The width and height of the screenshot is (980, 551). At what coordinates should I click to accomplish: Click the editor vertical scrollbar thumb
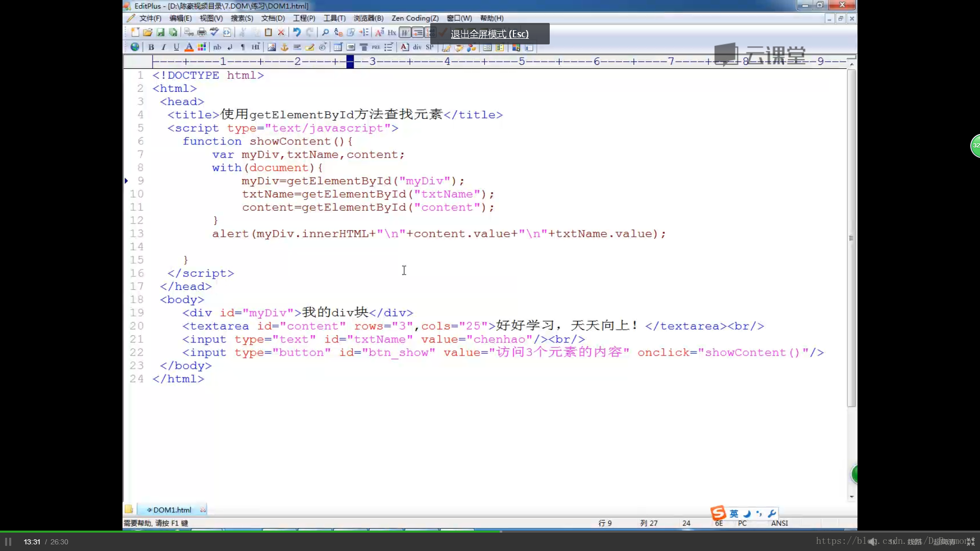tap(851, 238)
